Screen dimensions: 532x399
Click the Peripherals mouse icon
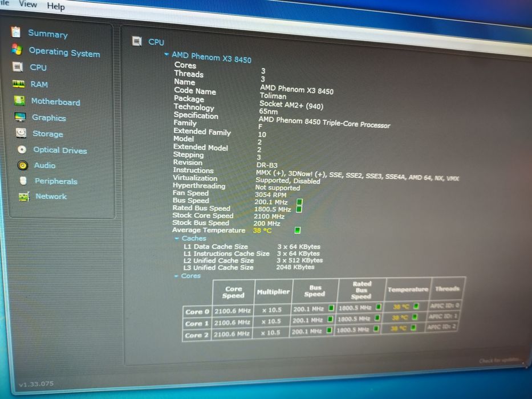[x=23, y=181]
